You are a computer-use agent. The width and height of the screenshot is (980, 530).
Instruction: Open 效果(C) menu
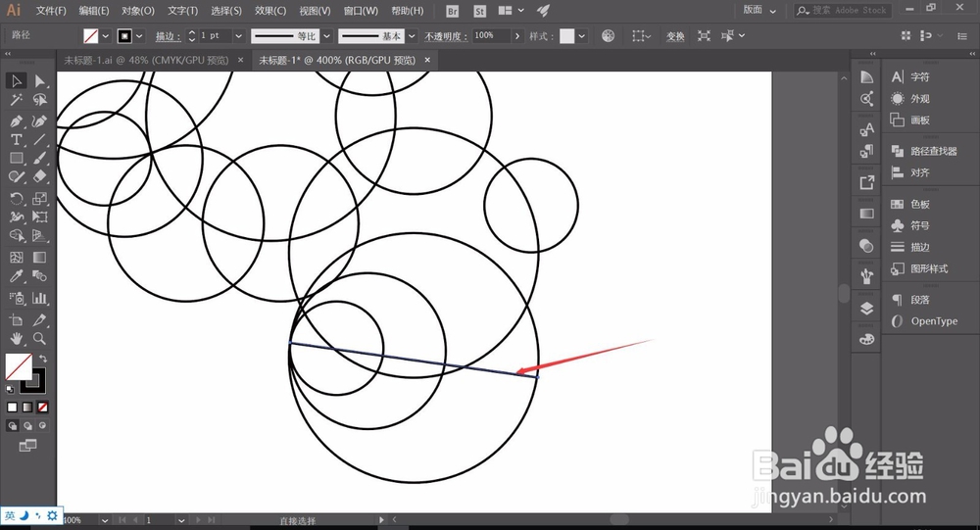click(270, 11)
